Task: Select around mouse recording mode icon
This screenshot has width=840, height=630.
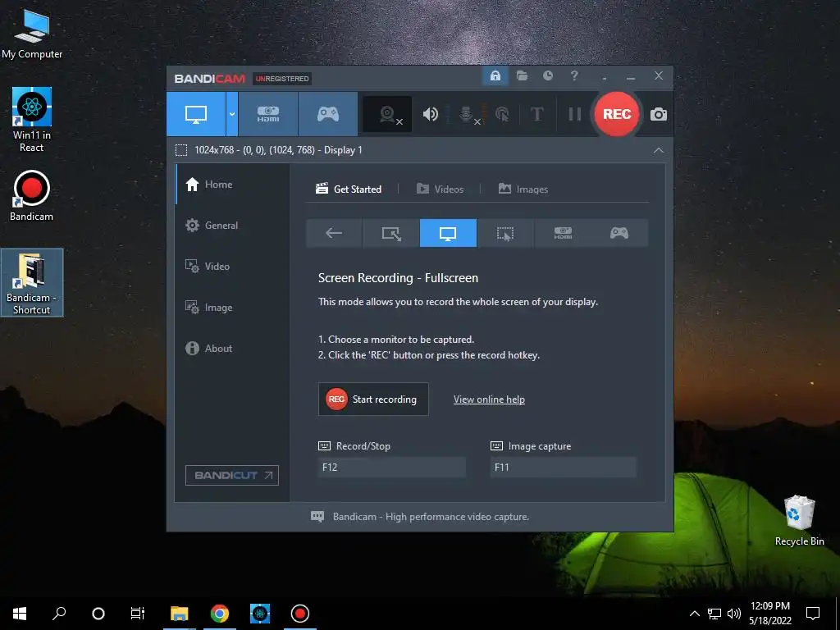Action: 505,233
